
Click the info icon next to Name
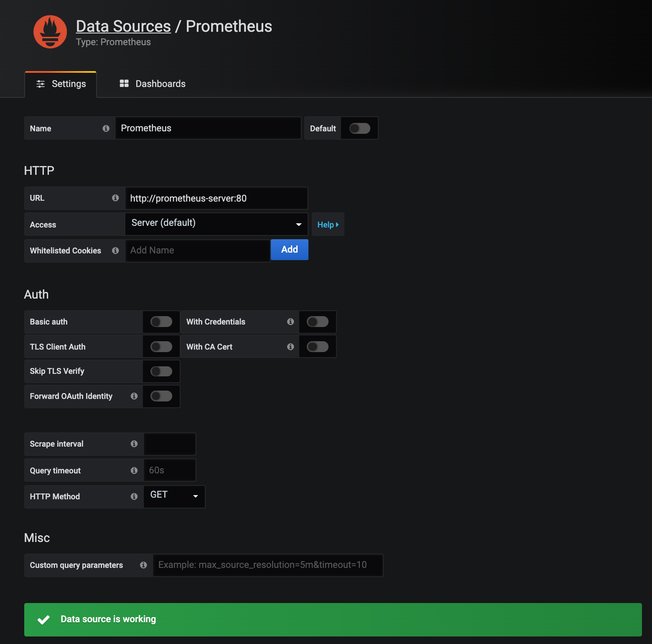tap(106, 128)
